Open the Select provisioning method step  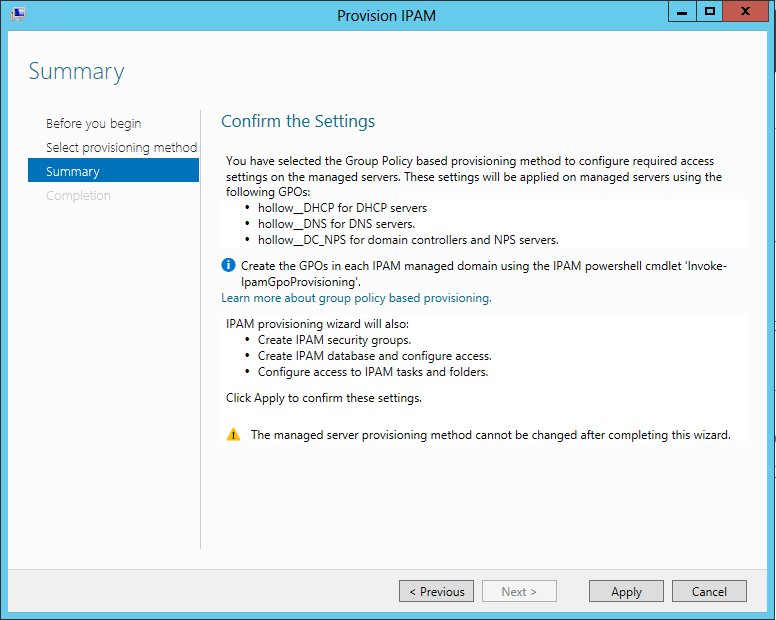point(121,148)
